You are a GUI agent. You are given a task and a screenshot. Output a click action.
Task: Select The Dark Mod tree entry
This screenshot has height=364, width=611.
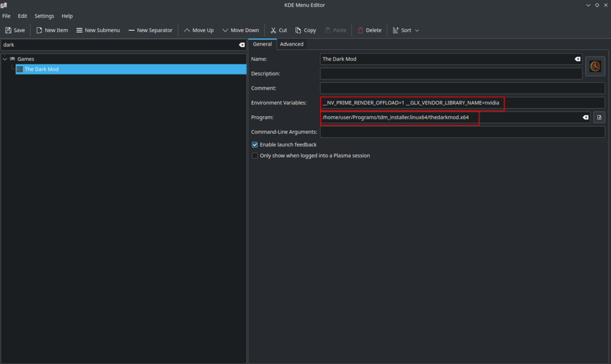click(131, 69)
